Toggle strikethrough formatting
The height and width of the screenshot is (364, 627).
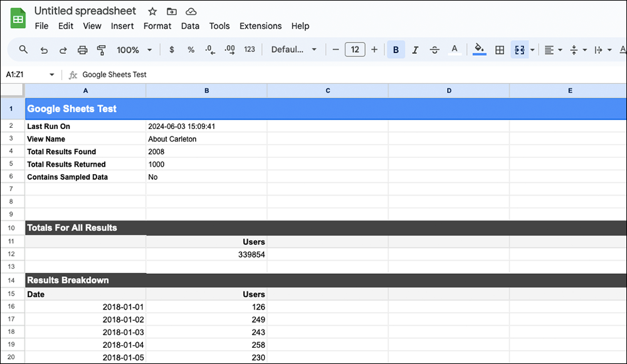(x=435, y=49)
